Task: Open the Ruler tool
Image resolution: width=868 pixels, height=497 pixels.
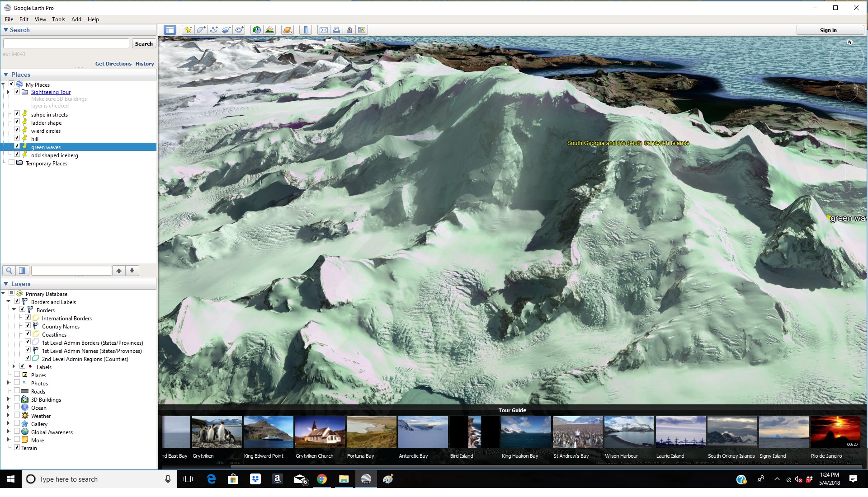Action: [x=306, y=30]
